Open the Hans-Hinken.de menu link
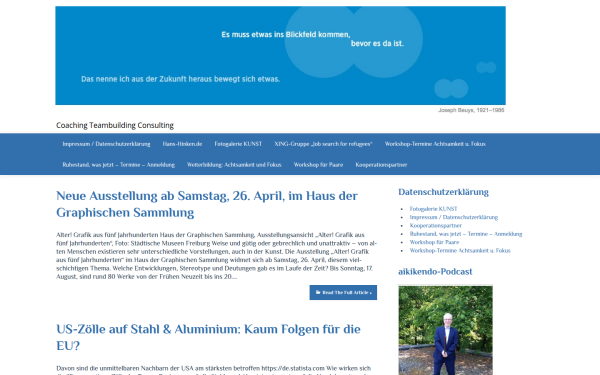This screenshot has height=375, width=600. coord(182,144)
